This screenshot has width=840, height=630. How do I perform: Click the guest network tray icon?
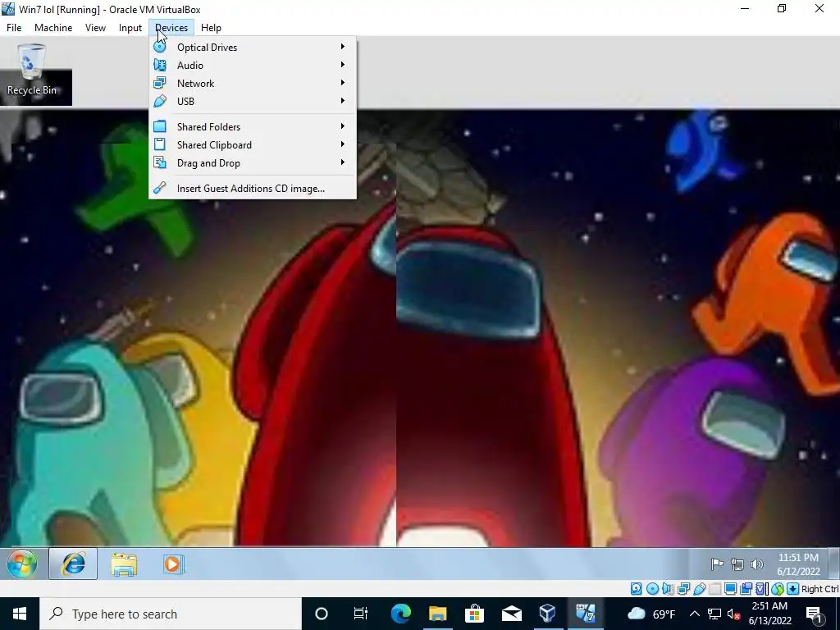[x=737, y=564]
